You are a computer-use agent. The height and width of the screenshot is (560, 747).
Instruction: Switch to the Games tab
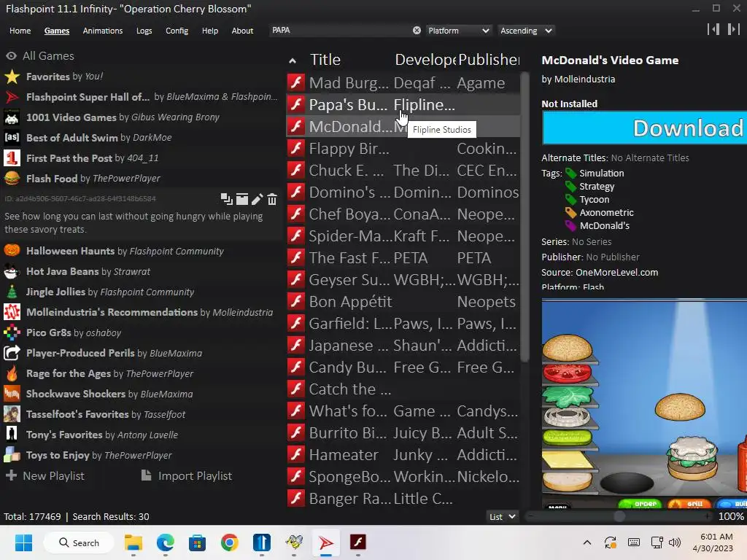(x=57, y=31)
